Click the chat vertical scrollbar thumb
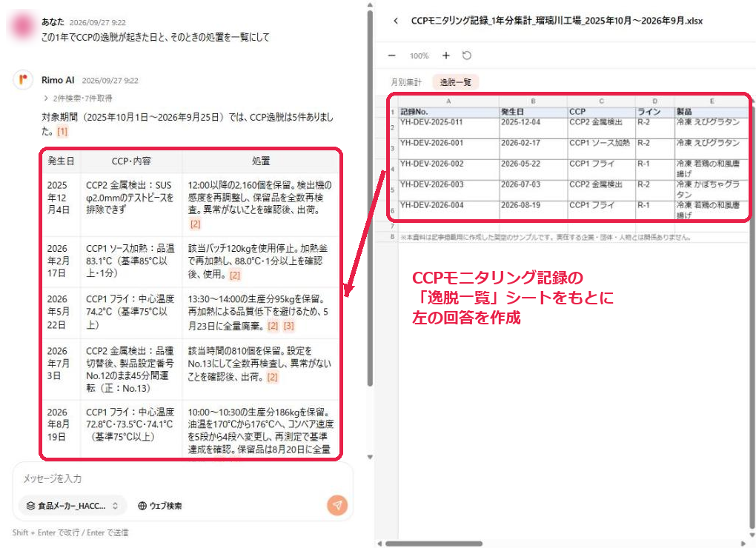Image resolution: width=756 pixels, height=548 pixels. [x=370, y=198]
